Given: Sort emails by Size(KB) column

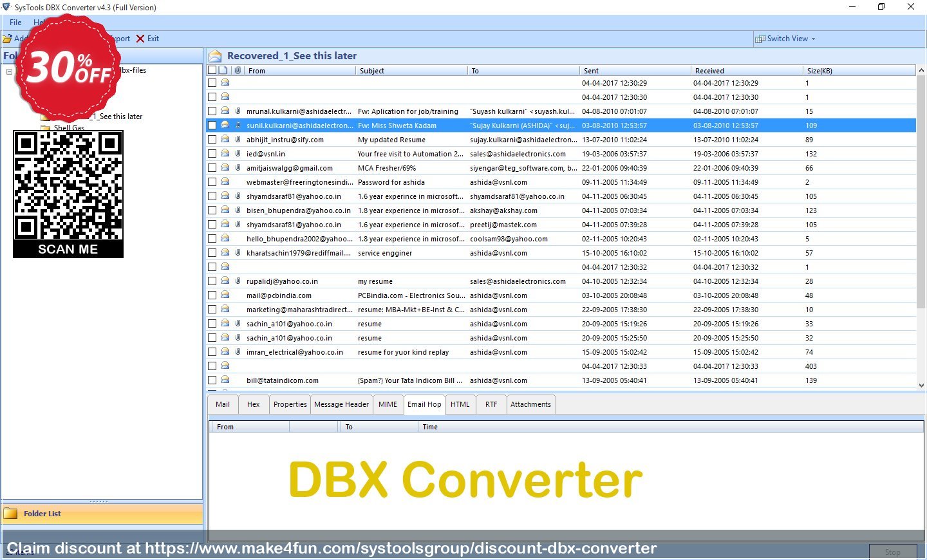Looking at the screenshot, I should coord(859,71).
